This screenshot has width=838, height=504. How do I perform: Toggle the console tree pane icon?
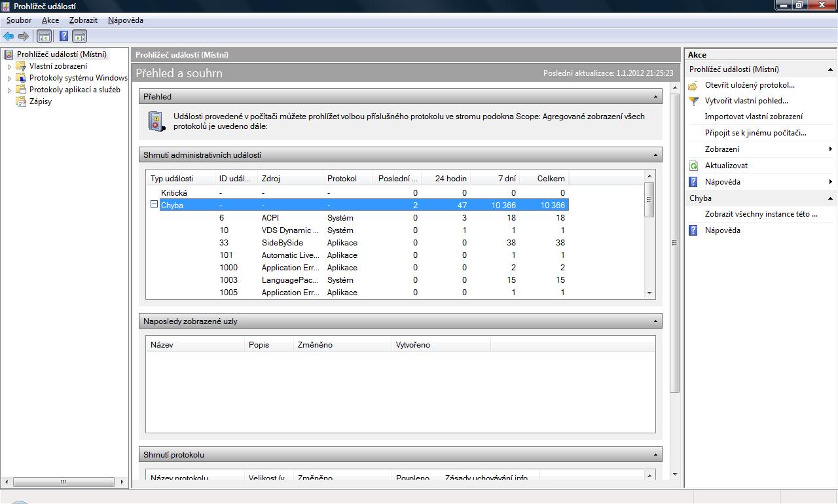pos(45,37)
